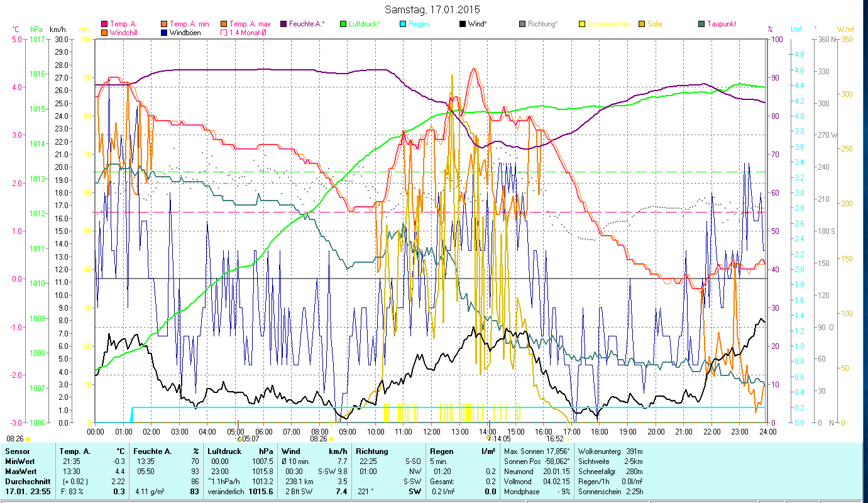
Task: Select the Temp. A. max legend marker
Action: (x=224, y=25)
